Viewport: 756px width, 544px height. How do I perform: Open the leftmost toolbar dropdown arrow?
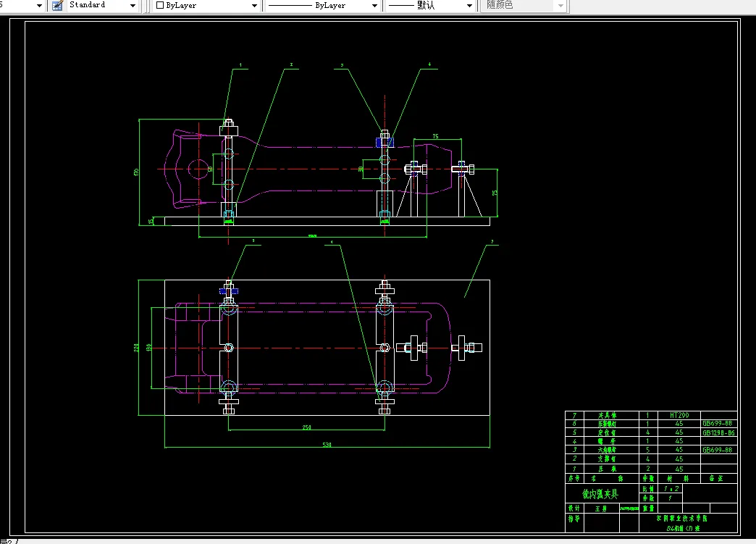(39, 5)
